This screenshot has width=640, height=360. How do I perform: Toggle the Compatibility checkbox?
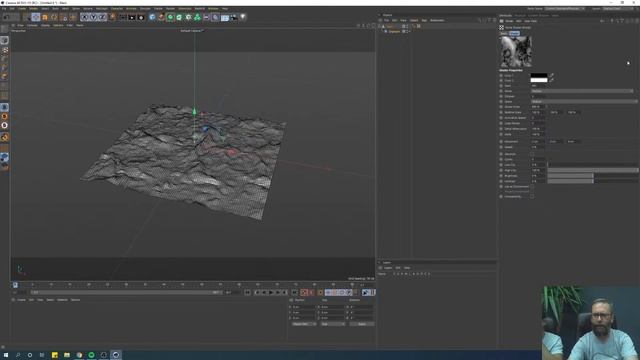(532, 196)
